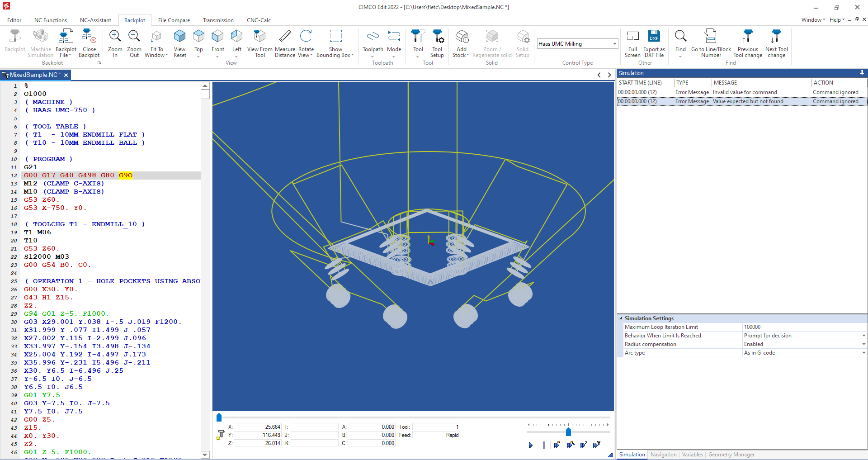Screen dimensions: 868x460
Task: Adjust the simulation speed slider handle
Action: pos(568,432)
